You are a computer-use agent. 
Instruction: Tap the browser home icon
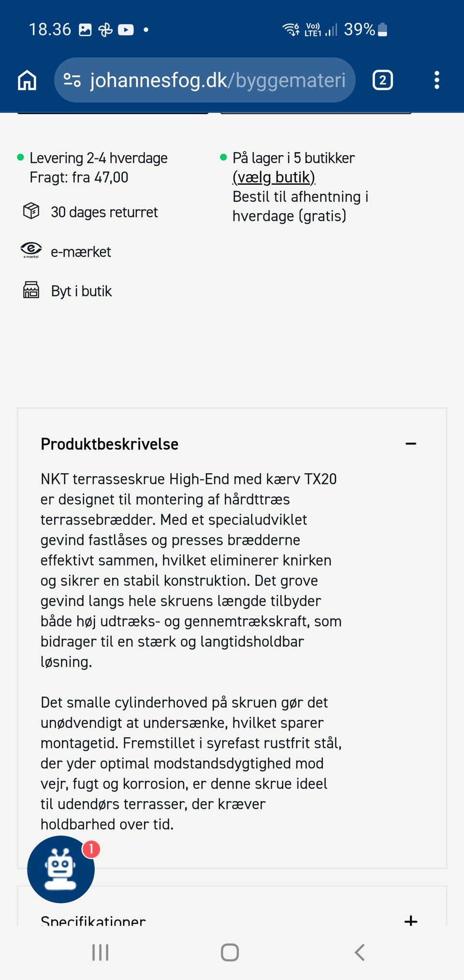pos(27,80)
